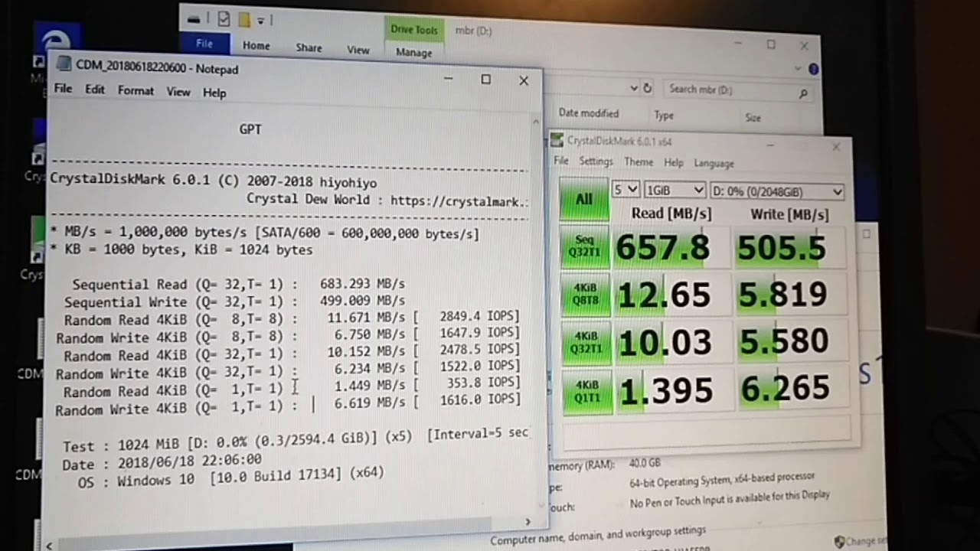The height and width of the screenshot is (551, 980).
Task: Open the Manage tab under Drive Tools
Action: click(414, 53)
